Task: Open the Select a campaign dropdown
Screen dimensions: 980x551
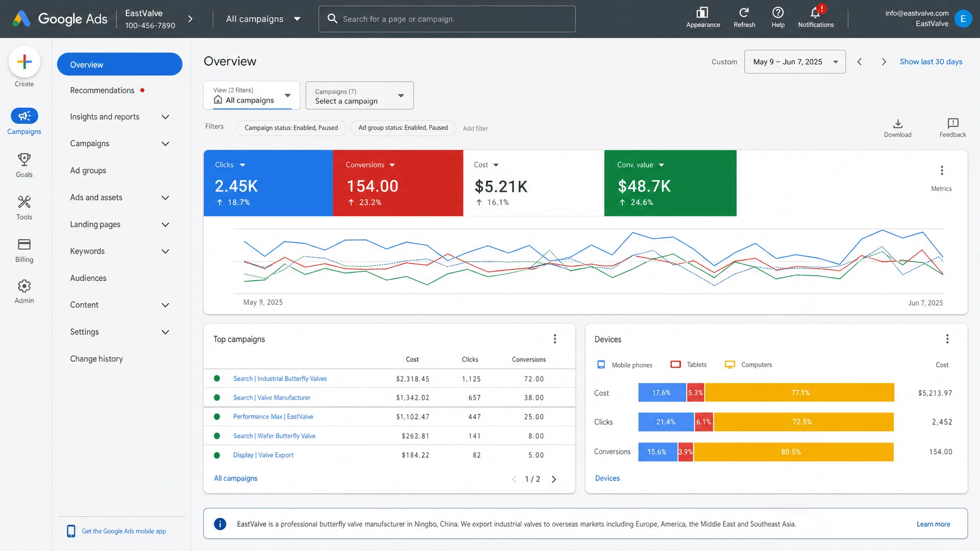Action: 359,96
